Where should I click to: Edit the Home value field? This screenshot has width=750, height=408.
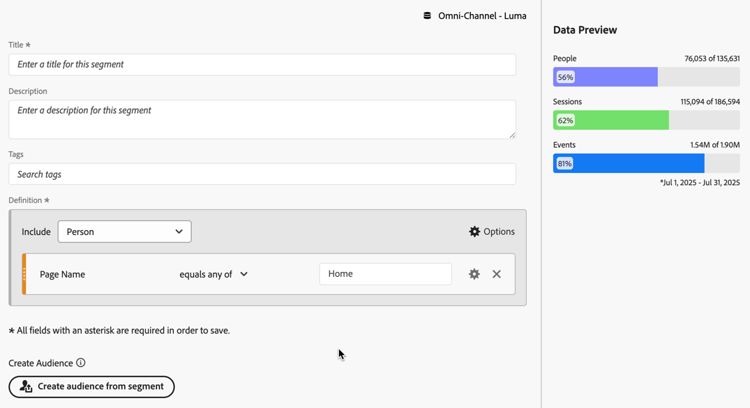tap(385, 274)
